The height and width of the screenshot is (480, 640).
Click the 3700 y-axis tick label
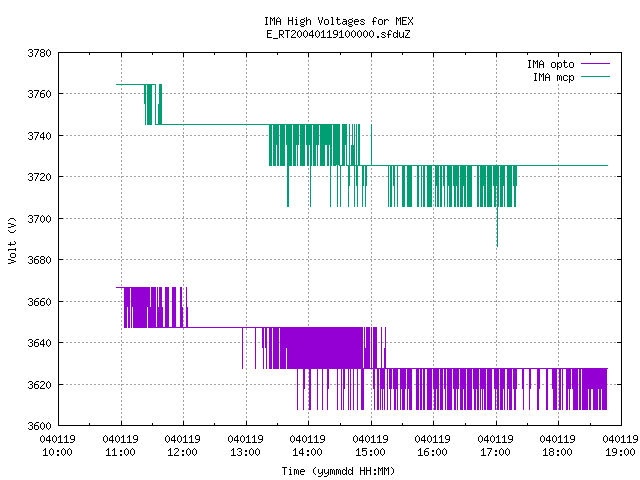click(40, 219)
